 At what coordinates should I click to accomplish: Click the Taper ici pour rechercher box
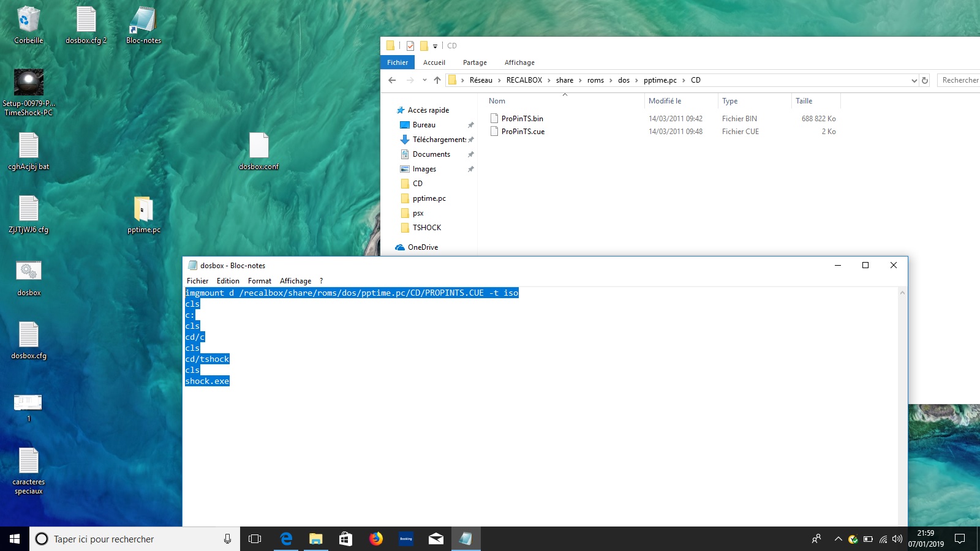(135, 539)
